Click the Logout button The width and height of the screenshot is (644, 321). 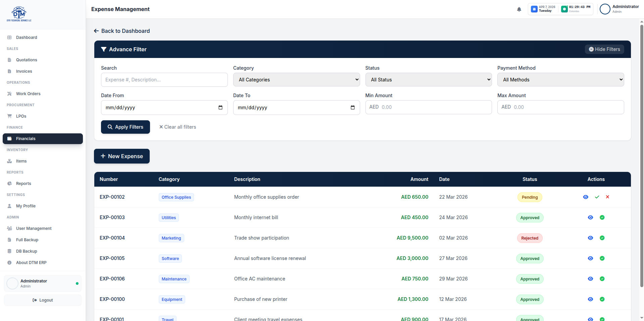43,300
